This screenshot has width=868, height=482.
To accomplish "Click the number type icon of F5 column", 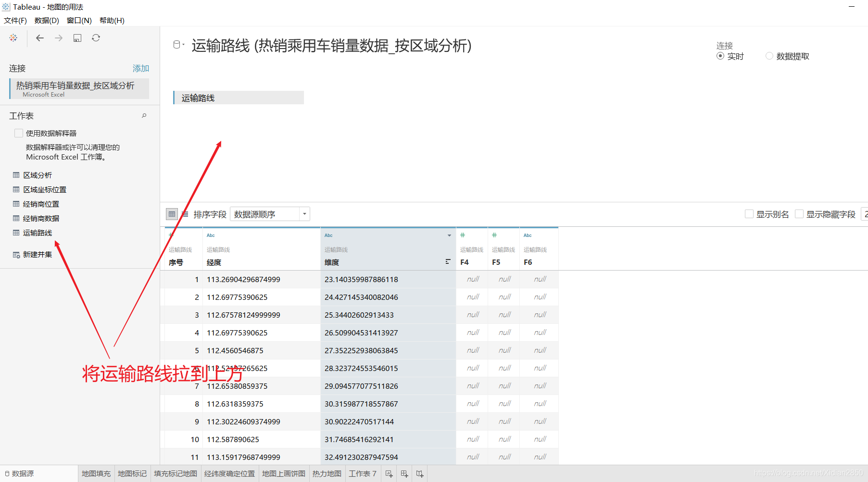I will pos(494,235).
